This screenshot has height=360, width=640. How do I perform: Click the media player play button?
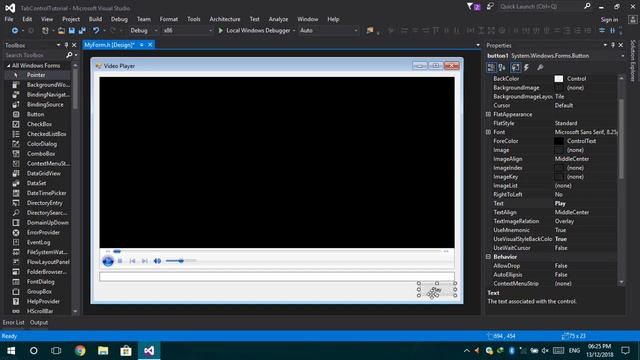tap(108, 261)
